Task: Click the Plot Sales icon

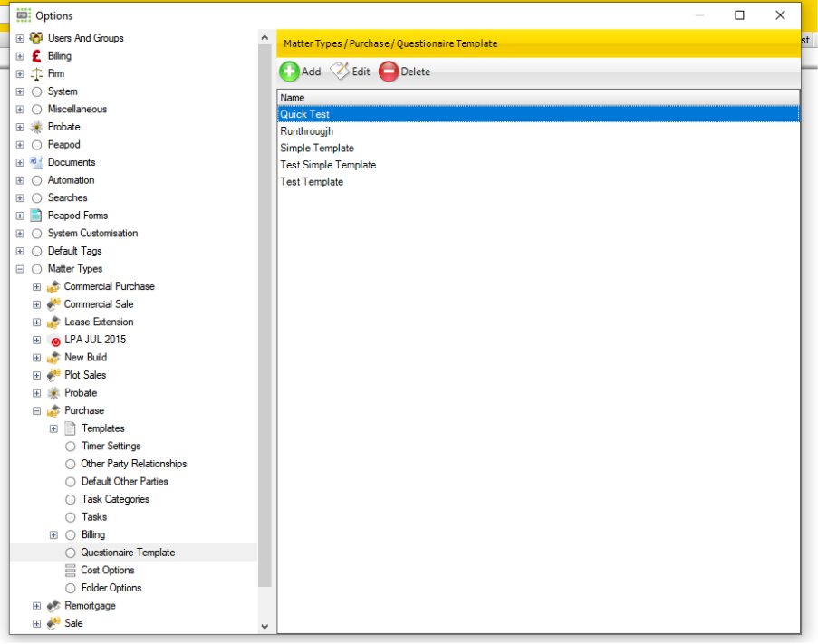Action: click(x=53, y=375)
